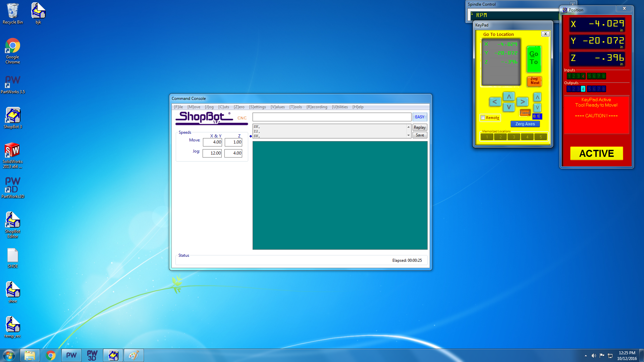The width and height of the screenshot is (644, 362).
Task: Select Memorized Location 1
Action: point(487,137)
